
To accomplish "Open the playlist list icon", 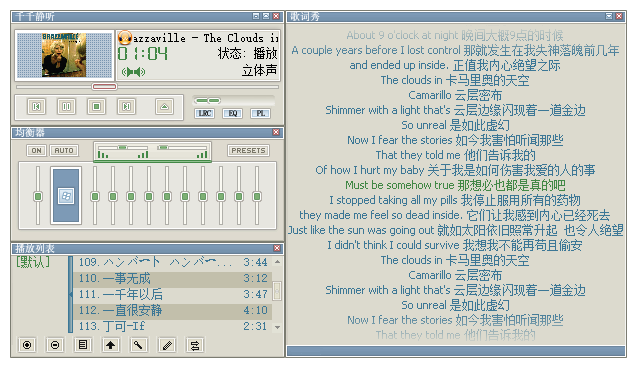I will 83,345.
